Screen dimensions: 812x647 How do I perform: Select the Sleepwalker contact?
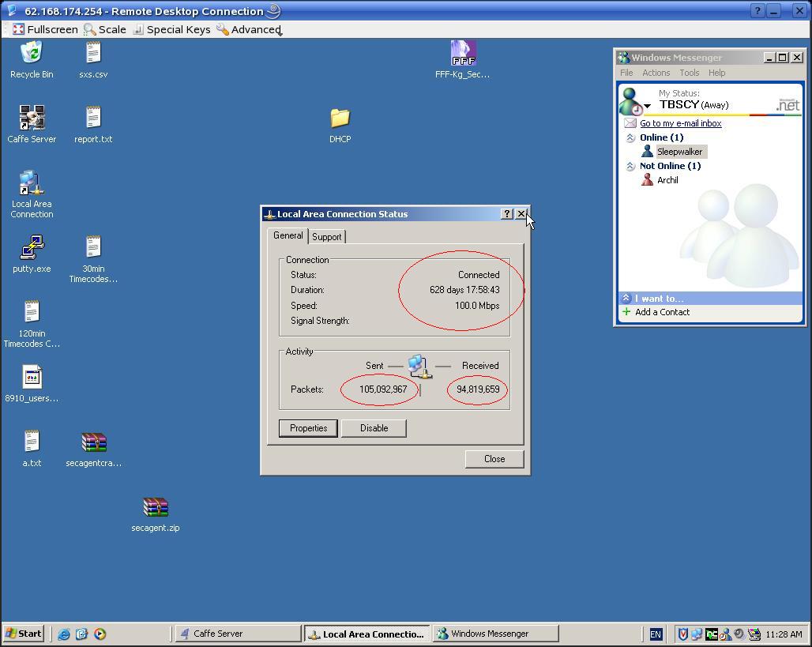point(679,152)
